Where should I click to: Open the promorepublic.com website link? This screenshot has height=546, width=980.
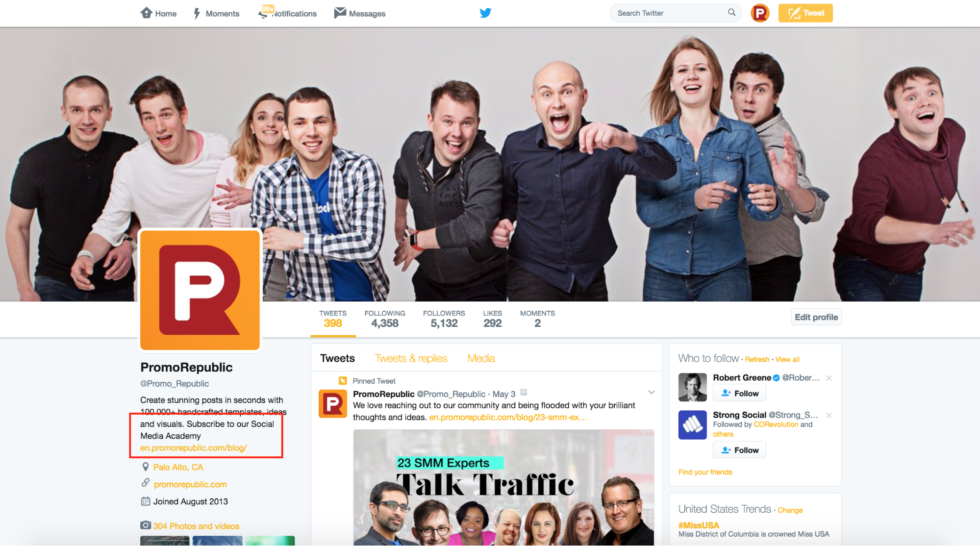pyautogui.click(x=190, y=484)
